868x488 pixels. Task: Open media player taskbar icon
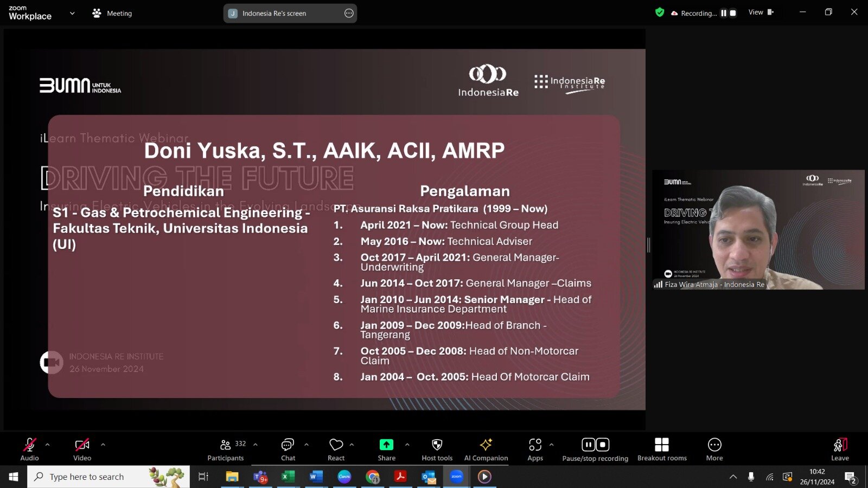(x=484, y=477)
